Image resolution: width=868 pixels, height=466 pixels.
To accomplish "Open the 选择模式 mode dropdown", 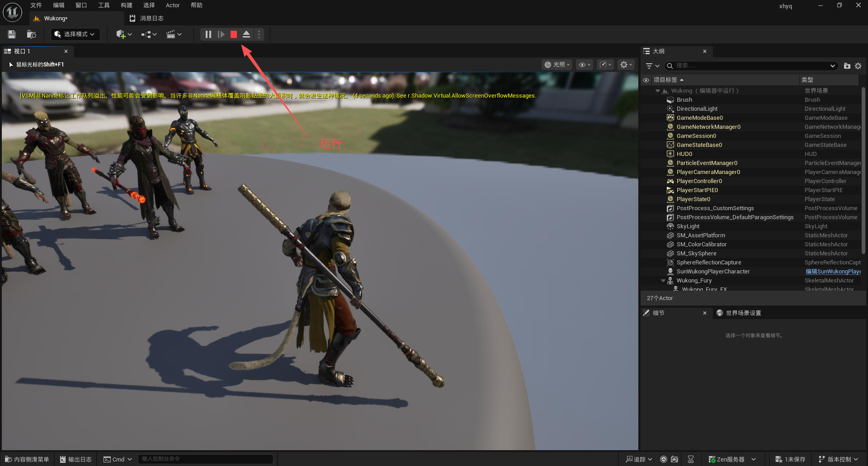I will click(75, 34).
